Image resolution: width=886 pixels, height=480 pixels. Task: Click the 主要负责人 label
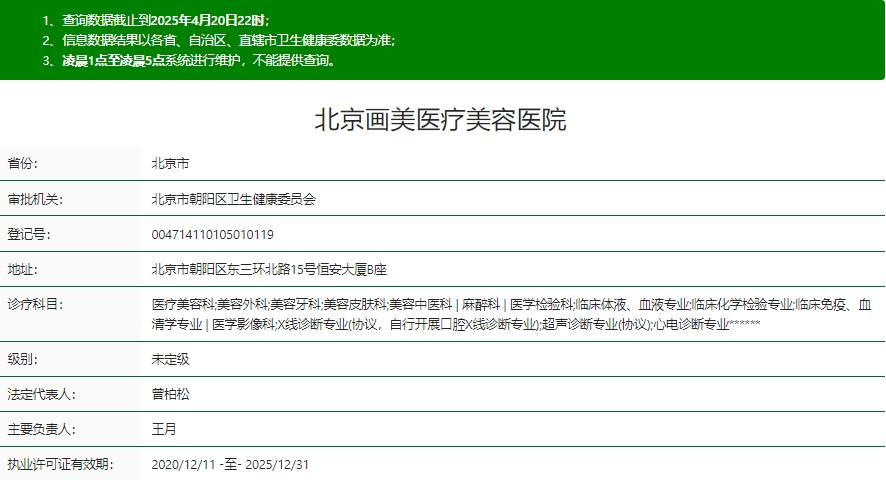(x=41, y=429)
